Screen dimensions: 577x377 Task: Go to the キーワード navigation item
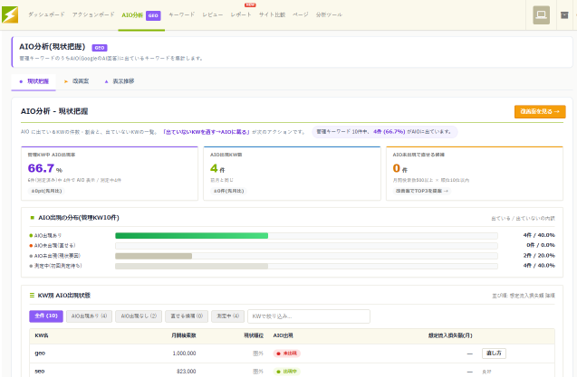click(181, 15)
